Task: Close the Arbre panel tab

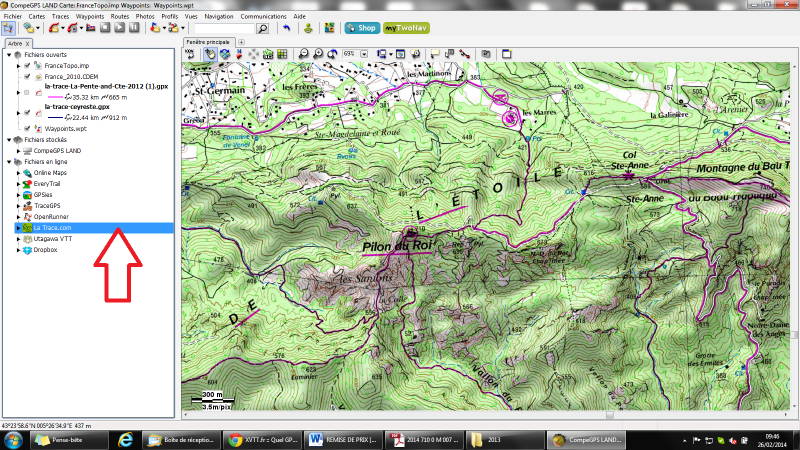Action: pyautogui.click(x=28, y=44)
